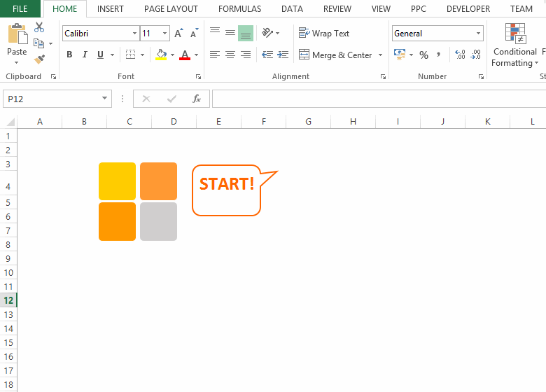Activate the Format Painter brush
This screenshot has width=546, height=392.
[x=39, y=59]
